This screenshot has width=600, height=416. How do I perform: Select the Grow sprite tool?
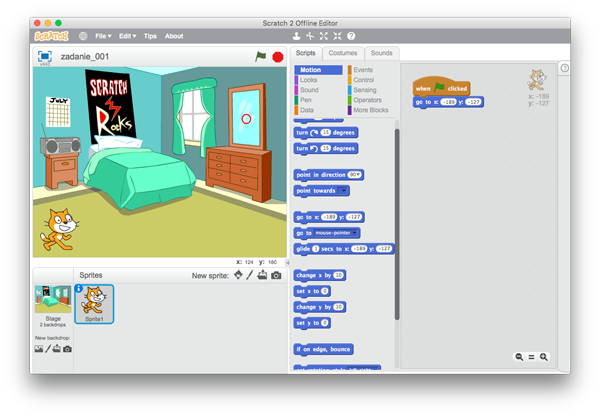point(324,36)
